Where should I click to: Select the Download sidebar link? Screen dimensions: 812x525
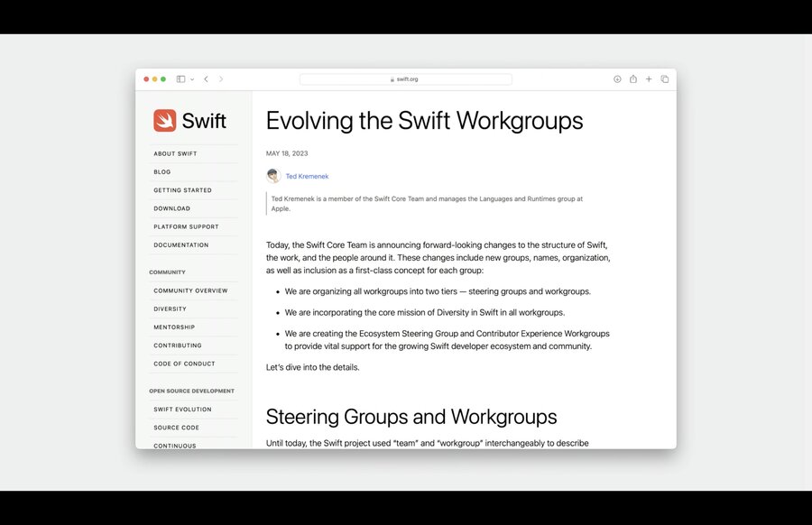[x=172, y=208]
